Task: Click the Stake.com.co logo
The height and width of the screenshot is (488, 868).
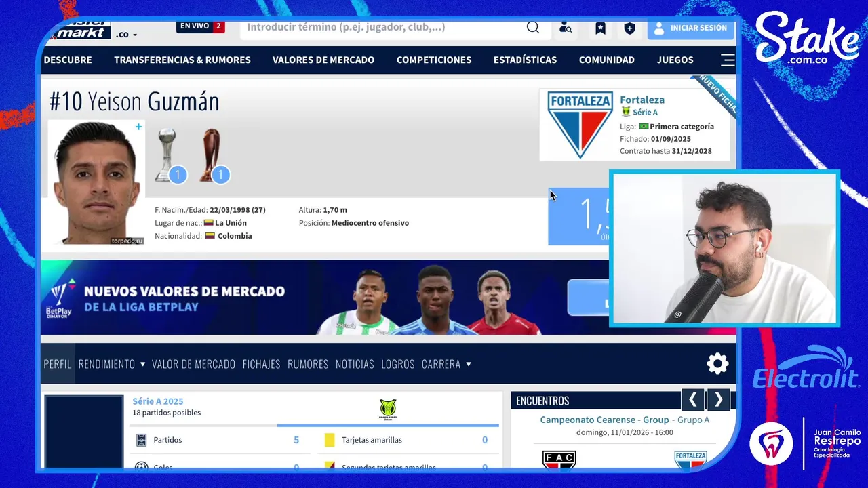Action: pyautogui.click(x=807, y=39)
